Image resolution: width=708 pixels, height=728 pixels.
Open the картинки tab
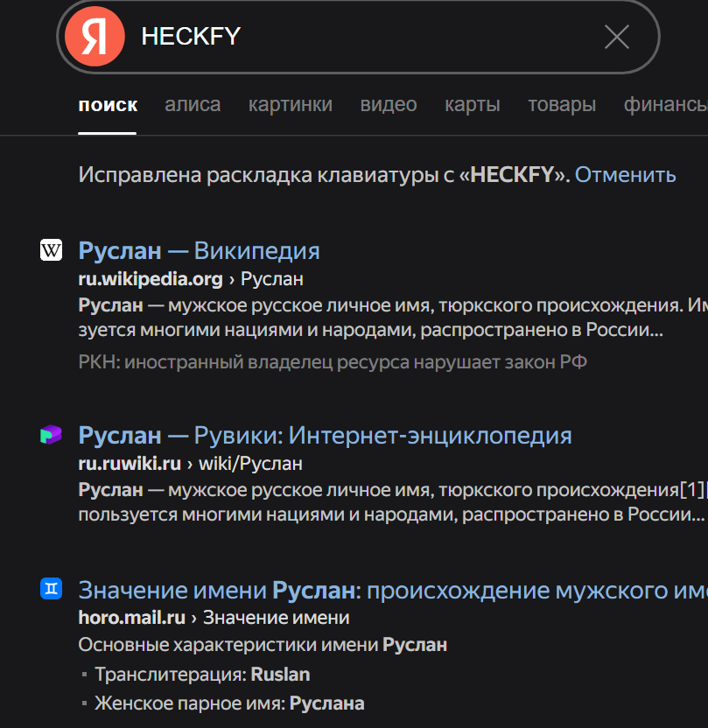click(290, 105)
